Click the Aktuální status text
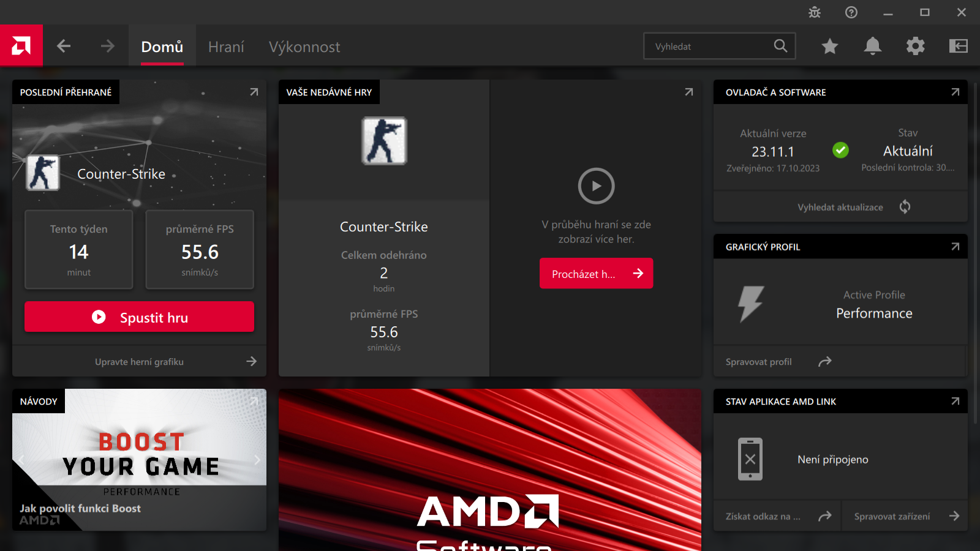 point(908,151)
